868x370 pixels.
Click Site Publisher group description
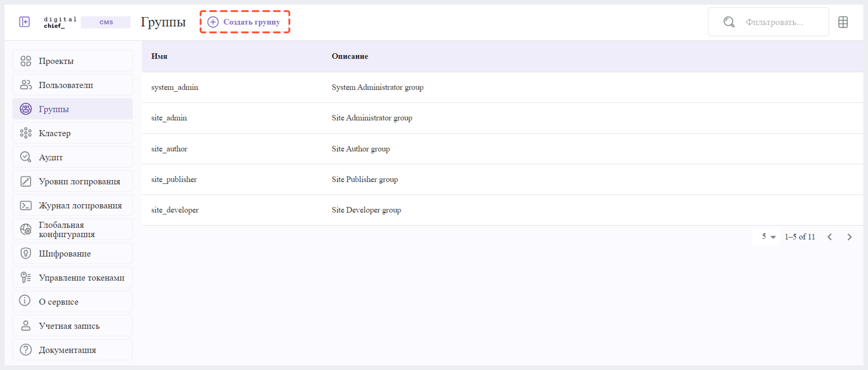point(365,179)
